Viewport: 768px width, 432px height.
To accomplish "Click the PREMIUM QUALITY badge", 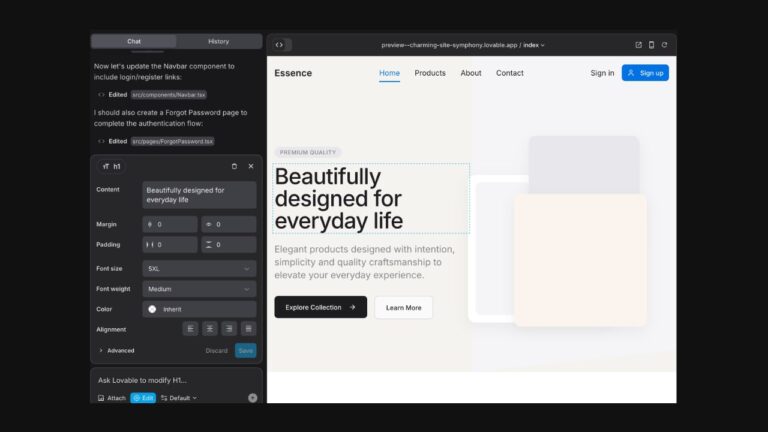I will click(308, 152).
